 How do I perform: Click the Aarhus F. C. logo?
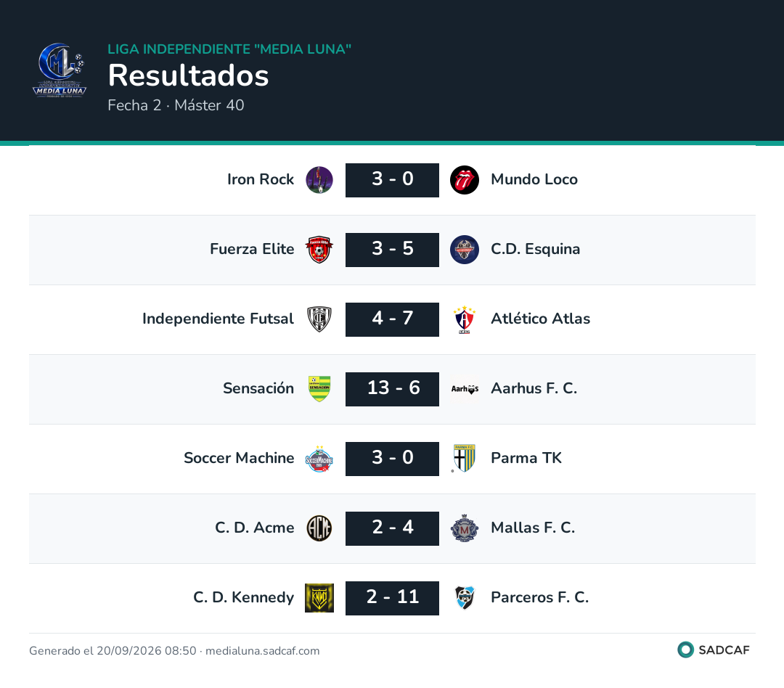pyautogui.click(x=465, y=389)
